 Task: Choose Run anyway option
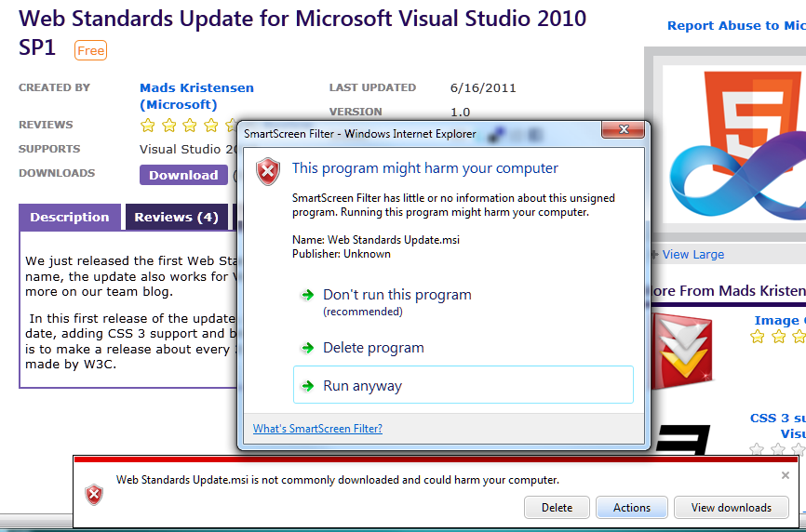(x=463, y=385)
